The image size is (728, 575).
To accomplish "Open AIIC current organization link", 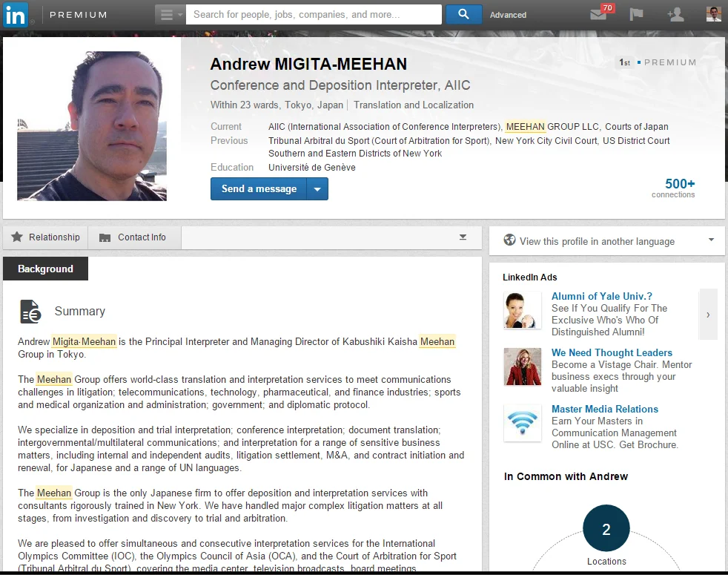I will point(385,126).
